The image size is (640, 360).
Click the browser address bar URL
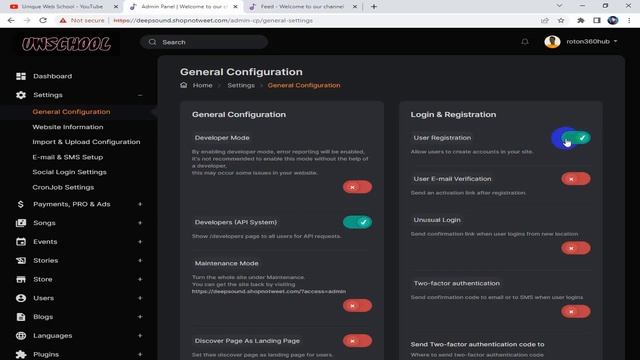point(213,20)
